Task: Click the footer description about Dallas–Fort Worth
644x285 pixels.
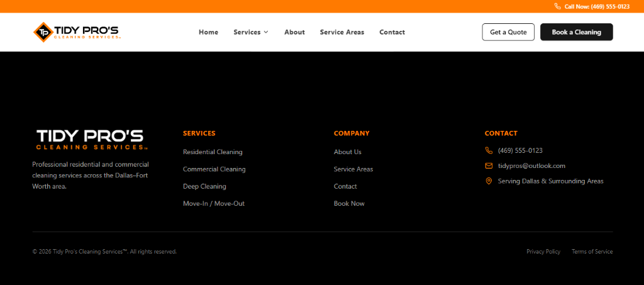Action: click(91, 176)
